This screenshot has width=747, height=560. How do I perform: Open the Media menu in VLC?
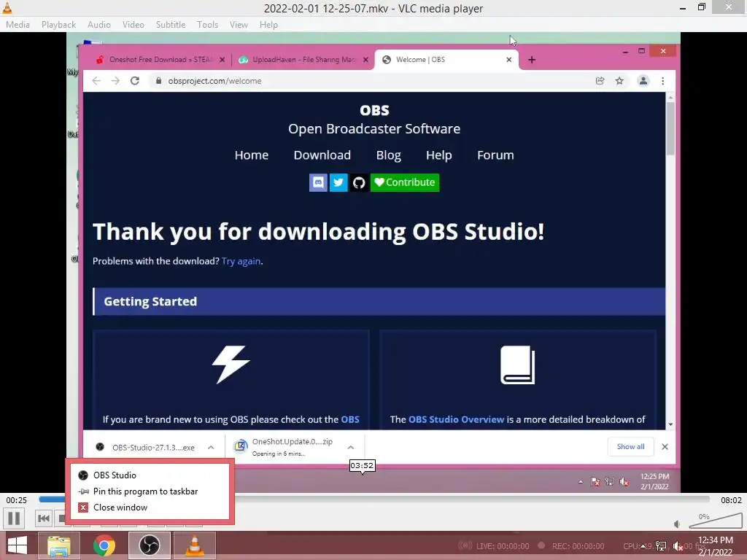click(18, 25)
